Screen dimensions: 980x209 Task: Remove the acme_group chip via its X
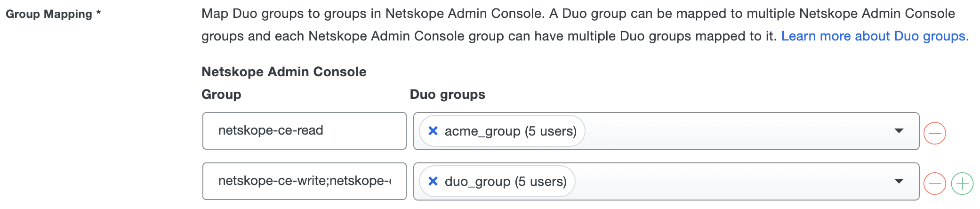pos(433,131)
